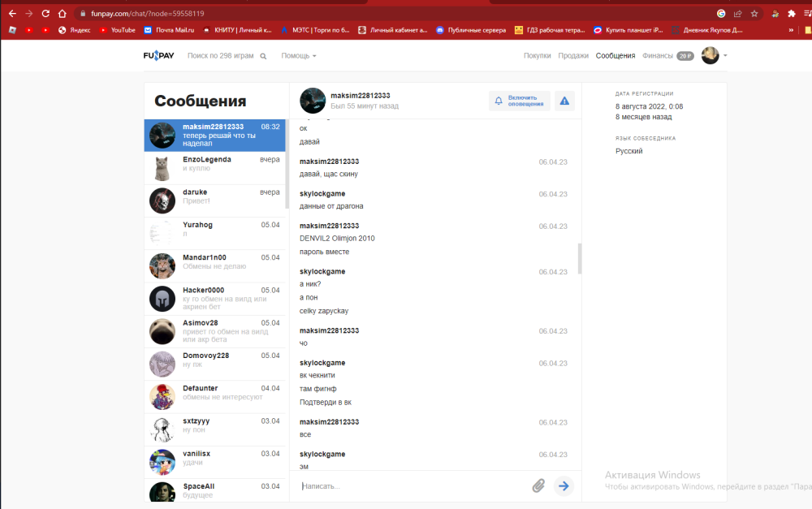812x509 pixels.
Task: Select the Mandar1n00 conversation
Action: 214,265
